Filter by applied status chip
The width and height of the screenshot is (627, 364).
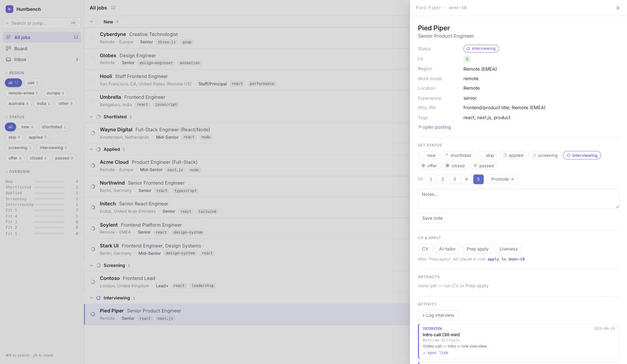[x=38, y=137]
